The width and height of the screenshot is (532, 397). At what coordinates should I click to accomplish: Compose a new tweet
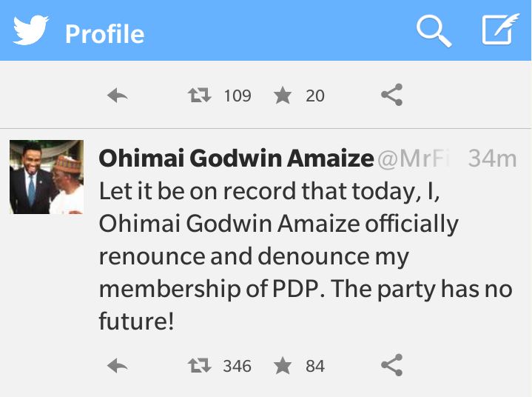point(499,31)
